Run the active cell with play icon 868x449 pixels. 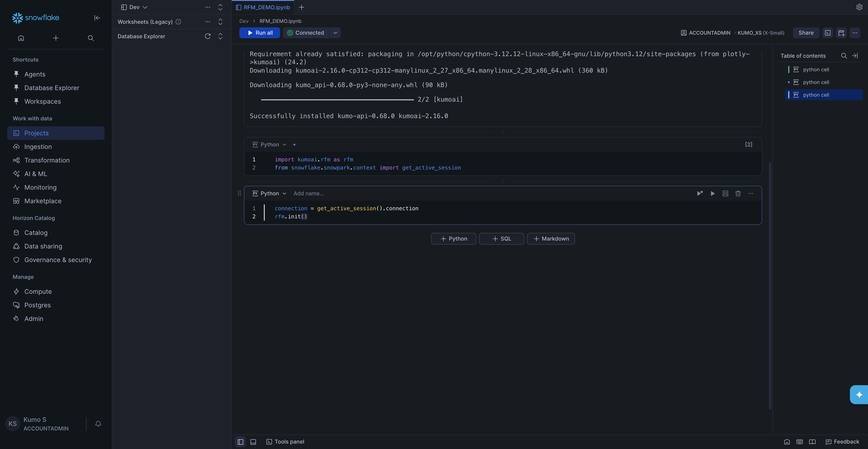click(713, 193)
